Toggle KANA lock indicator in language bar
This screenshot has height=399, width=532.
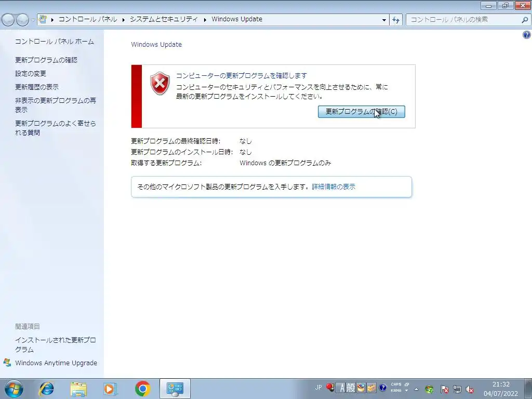pyautogui.click(x=396, y=391)
